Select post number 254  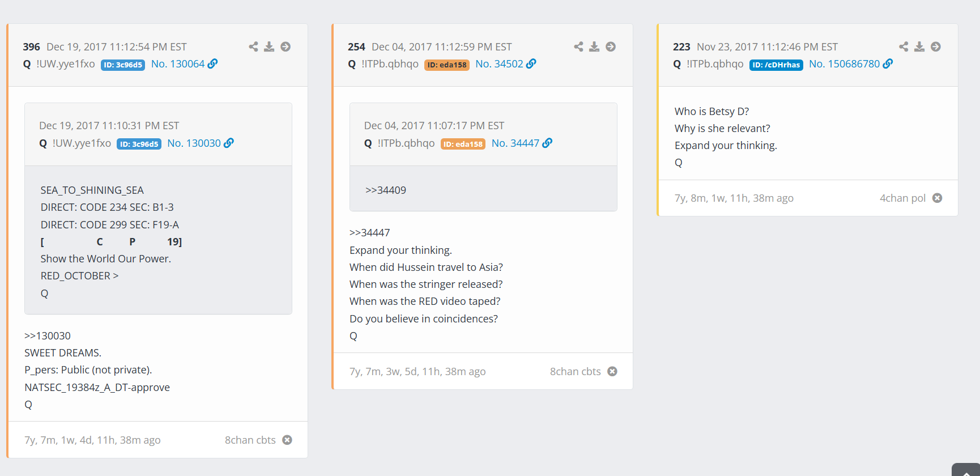(x=356, y=47)
